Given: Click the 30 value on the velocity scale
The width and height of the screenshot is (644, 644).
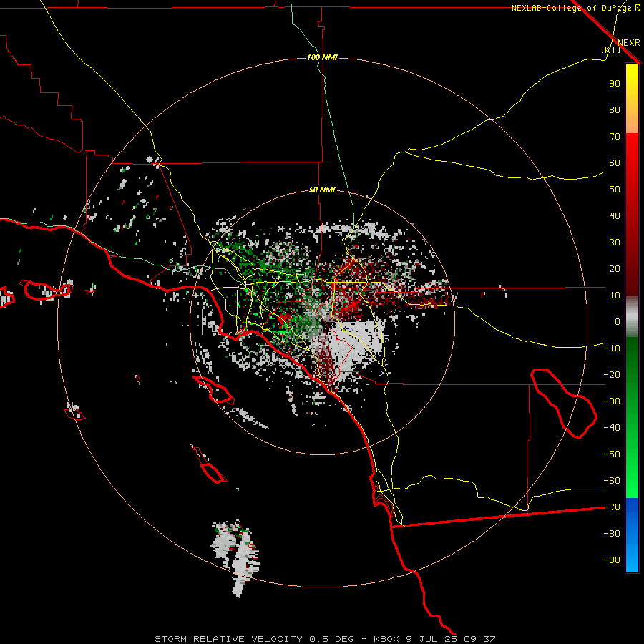Looking at the screenshot, I should [615, 243].
